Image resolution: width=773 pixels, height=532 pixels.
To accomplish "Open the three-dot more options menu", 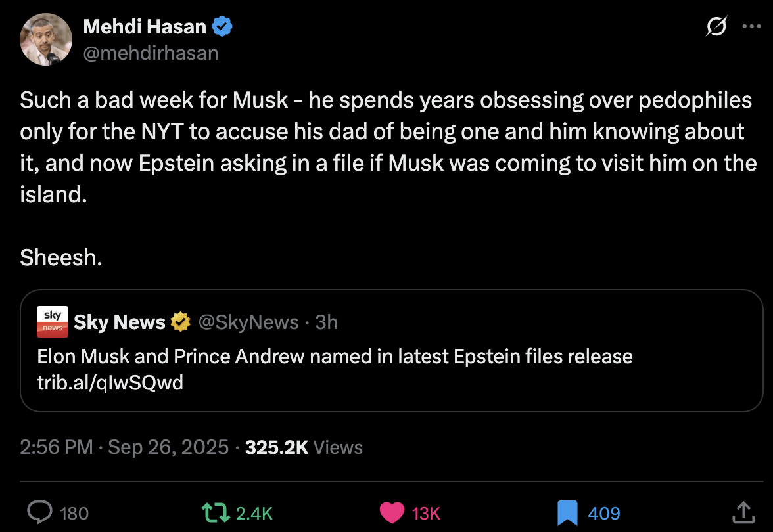I will (x=751, y=26).
